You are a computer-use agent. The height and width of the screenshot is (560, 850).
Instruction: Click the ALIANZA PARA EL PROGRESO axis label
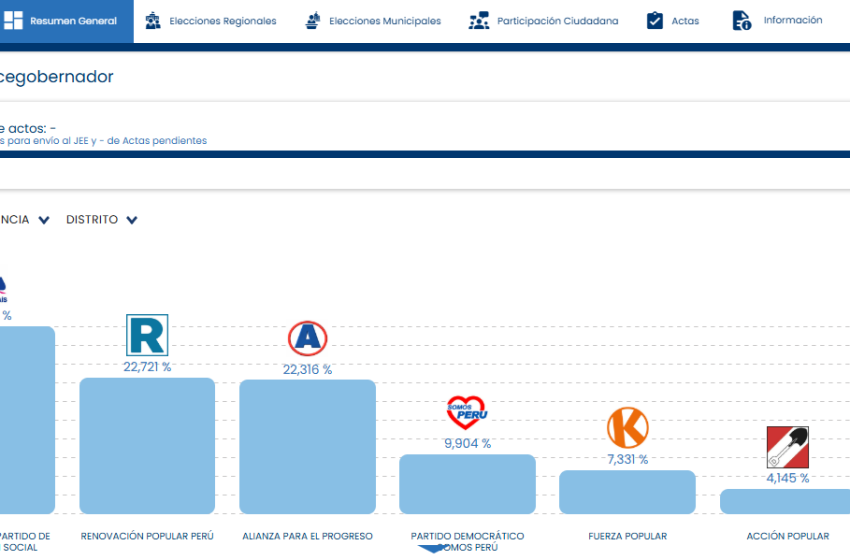click(307, 536)
